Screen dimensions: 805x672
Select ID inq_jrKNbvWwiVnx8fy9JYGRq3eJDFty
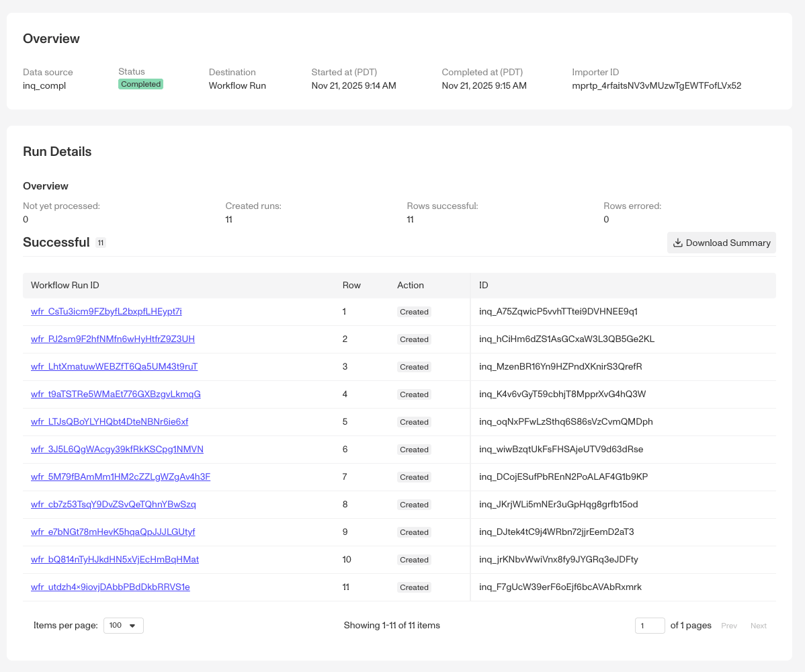click(x=558, y=560)
